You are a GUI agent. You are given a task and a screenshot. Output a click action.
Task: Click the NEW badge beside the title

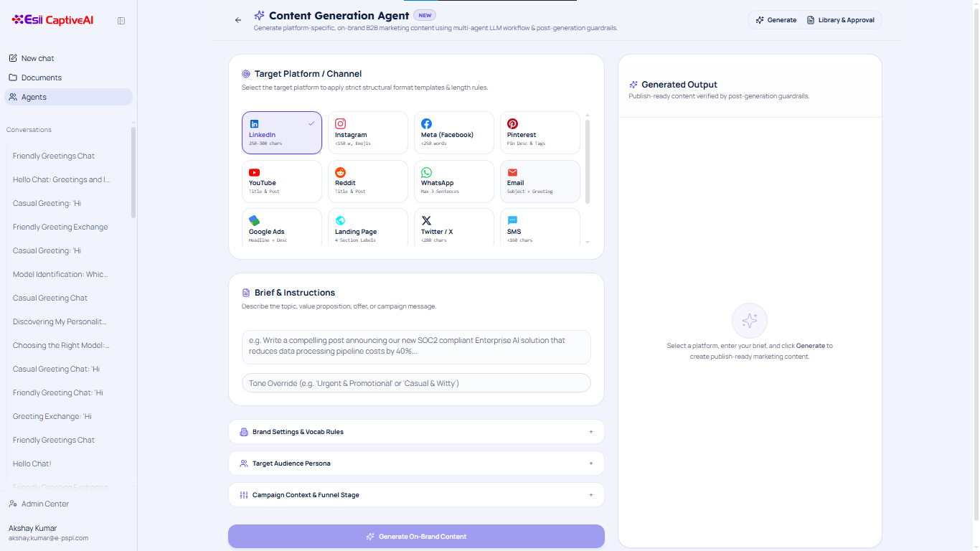425,15
